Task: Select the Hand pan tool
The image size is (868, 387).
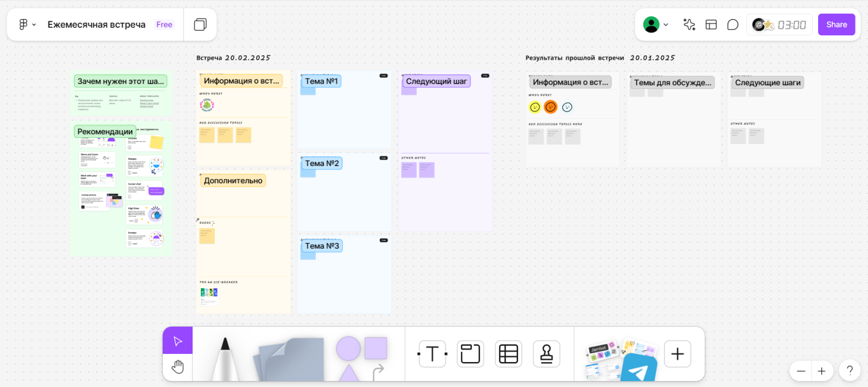Action: 177,367
